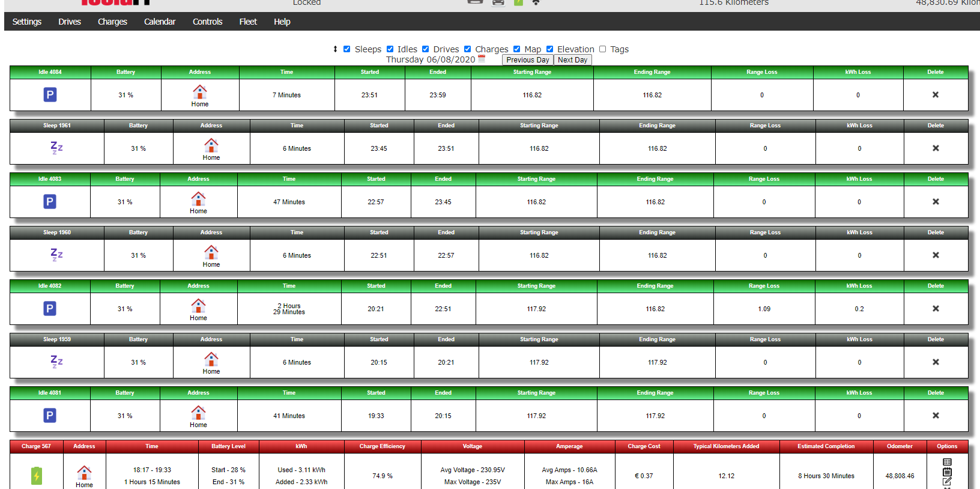Toggle the Charges checkbox
The height and width of the screenshot is (489, 980).
click(467, 49)
